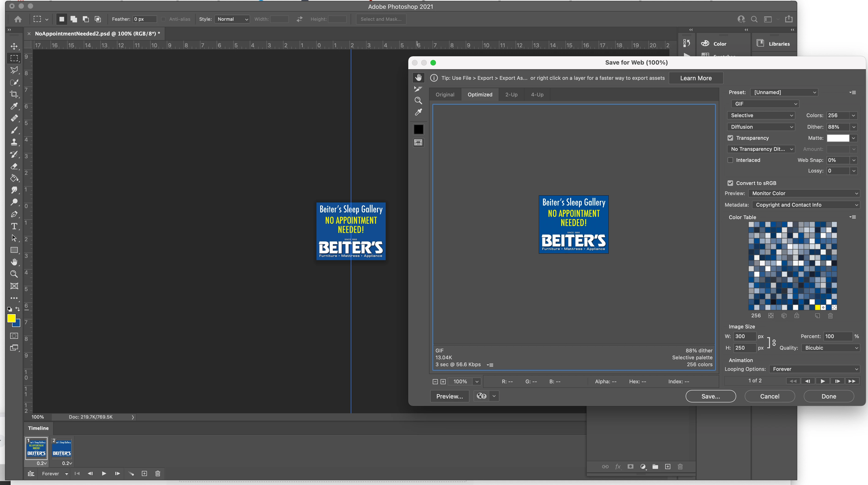Viewport: 868px width, 485px height.
Task: Uncheck the Transparency checkbox
Action: click(730, 138)
